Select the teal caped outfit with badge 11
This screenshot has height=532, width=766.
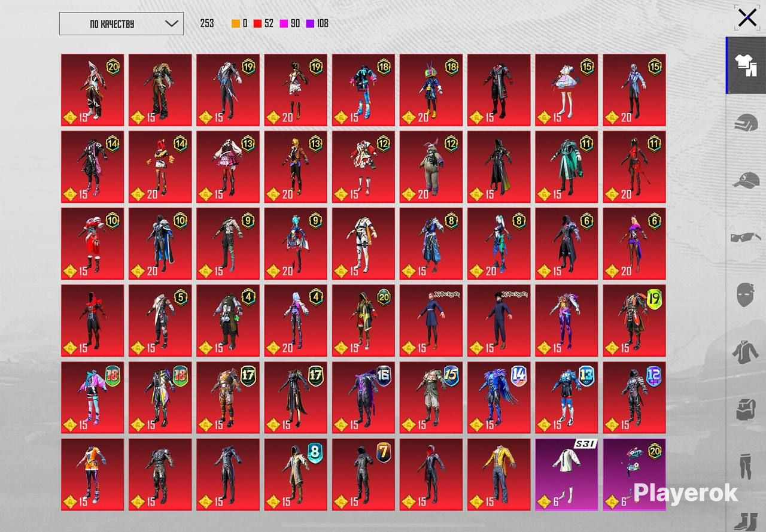[567, 167]
